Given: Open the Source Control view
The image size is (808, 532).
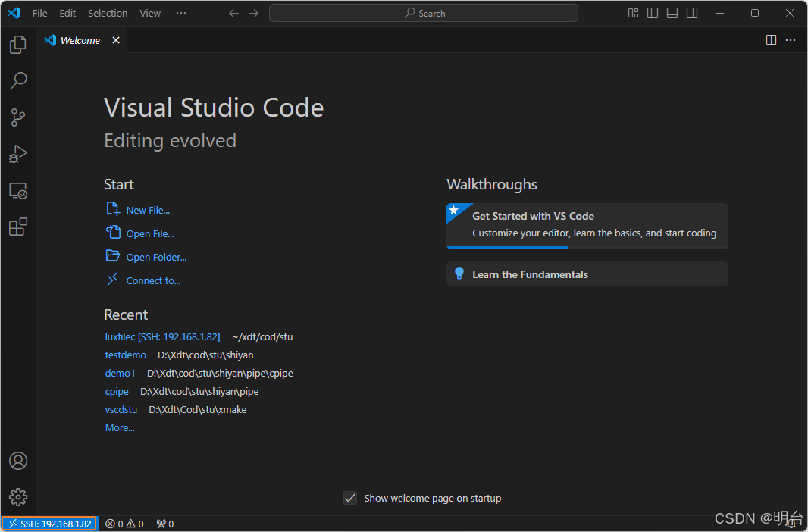Looking at the screenshot, I should [x=18, y=117].
